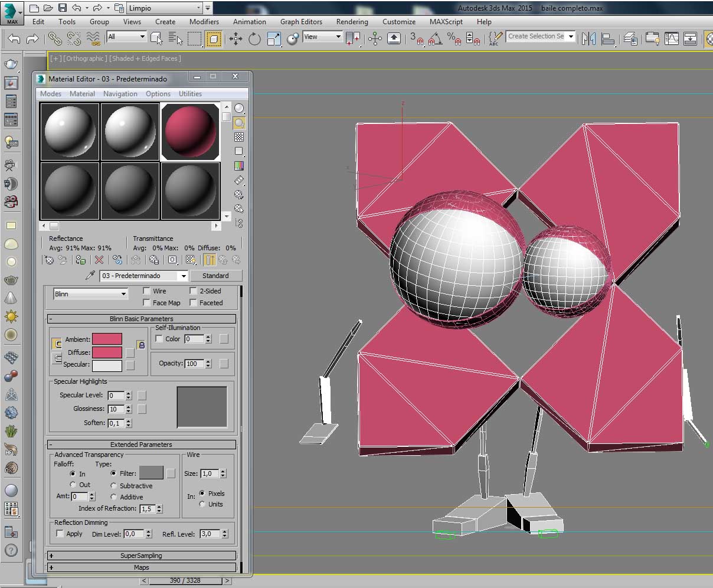This screenshot has width=713, height=588.
Task: Select the pink material sample sphere
Action: pyautogui.click(x=191, y=132)
